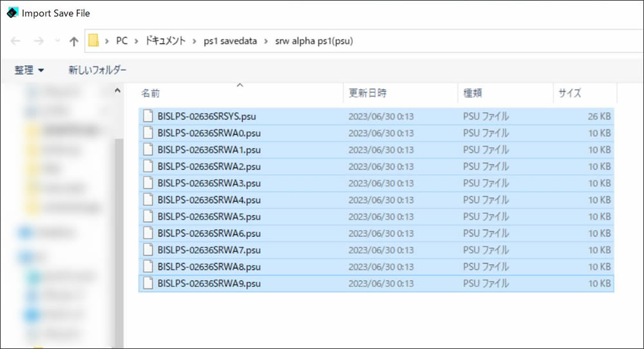Select file BISLPS-02636SRWA7.psu
This screenshot has width=644, height=349.
click(x=376, y=250)
